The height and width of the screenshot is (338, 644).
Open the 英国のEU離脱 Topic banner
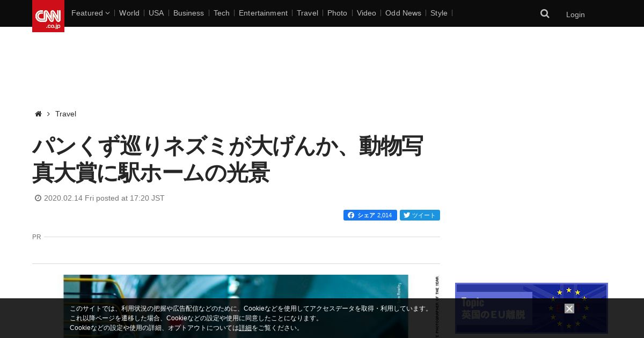pyautogui.click(x=531, y=308)
